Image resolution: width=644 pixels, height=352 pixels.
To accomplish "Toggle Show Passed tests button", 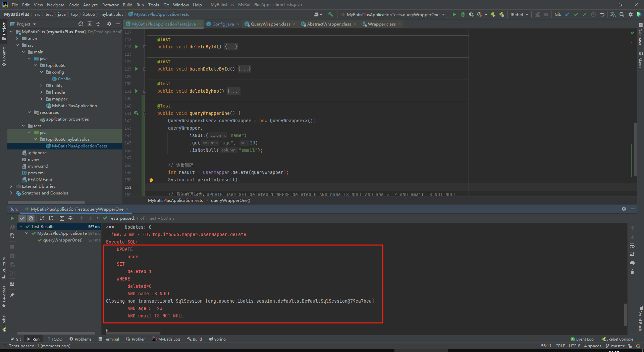I will [22, 218].
